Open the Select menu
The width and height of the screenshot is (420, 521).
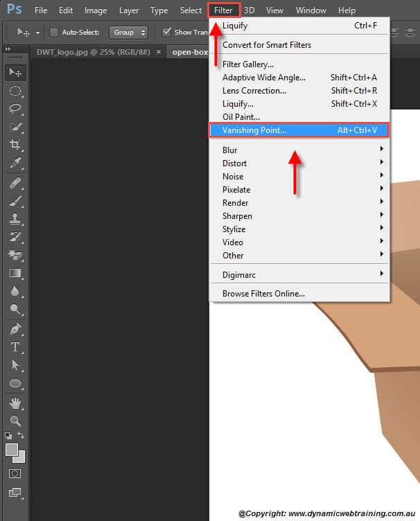[x=191, y=10]
